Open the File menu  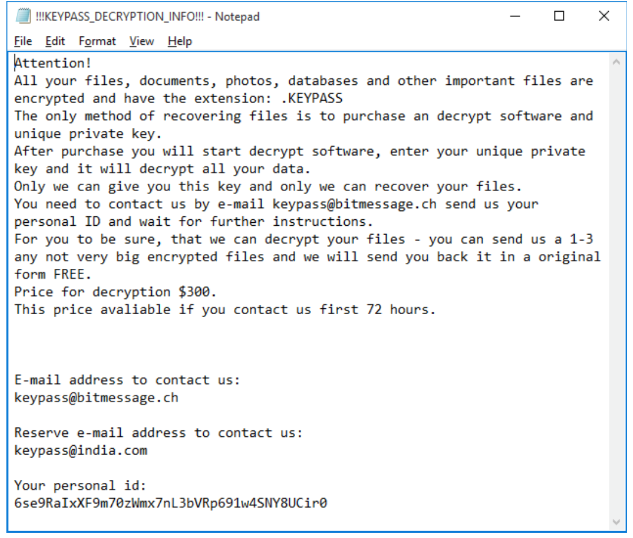point(24,41)
